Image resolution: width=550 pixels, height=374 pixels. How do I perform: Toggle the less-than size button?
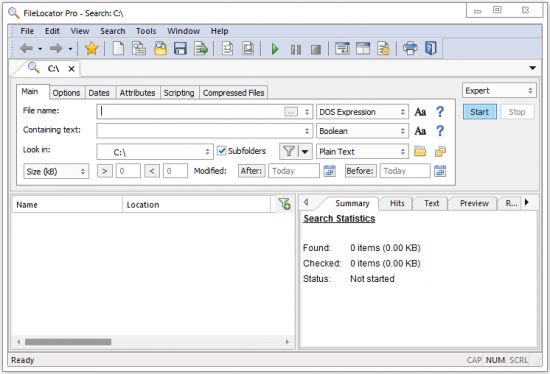coord(152,171)
